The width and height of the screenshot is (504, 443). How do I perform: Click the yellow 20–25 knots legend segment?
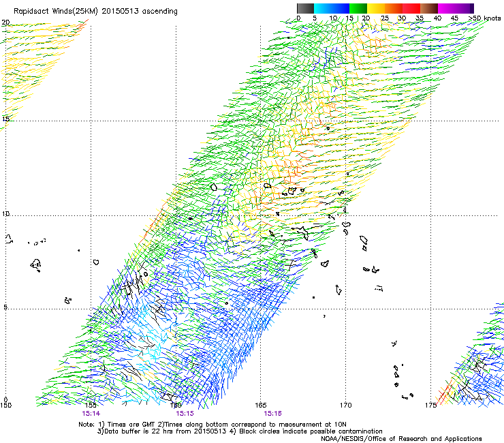click(x=376, y=8)
